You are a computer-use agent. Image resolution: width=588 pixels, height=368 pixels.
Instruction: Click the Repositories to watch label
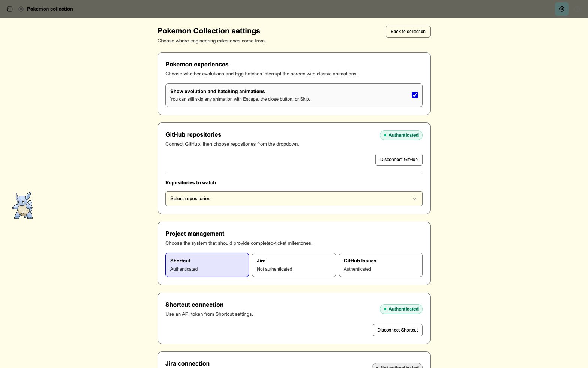pyautogui.click(x=190, y=183)
